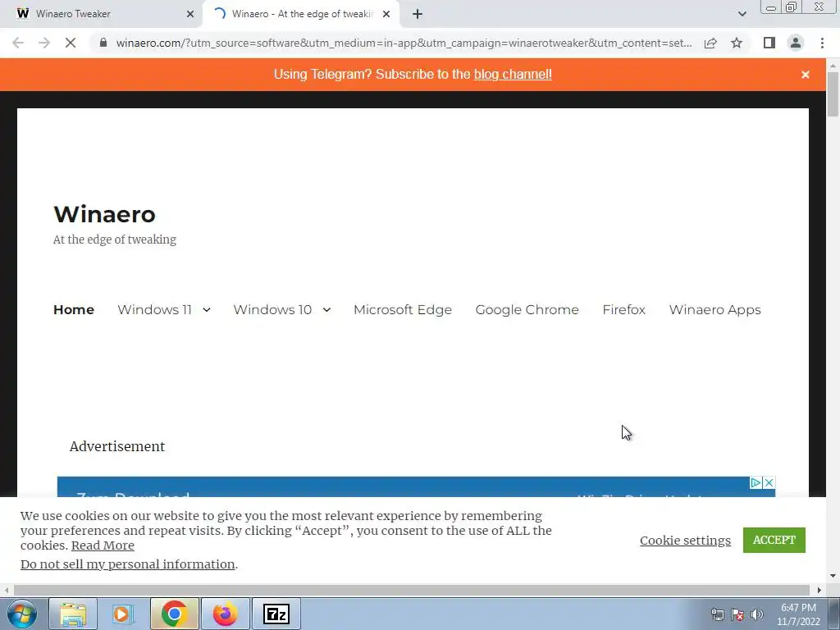840x630 pixels.
Task: Click scroll down arrow of page
Action: pos(833,576)
